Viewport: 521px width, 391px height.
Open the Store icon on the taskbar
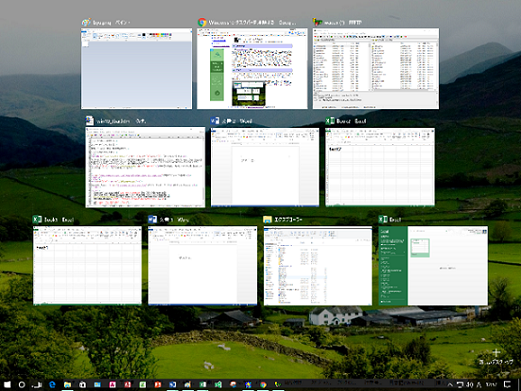click(83, 385)
